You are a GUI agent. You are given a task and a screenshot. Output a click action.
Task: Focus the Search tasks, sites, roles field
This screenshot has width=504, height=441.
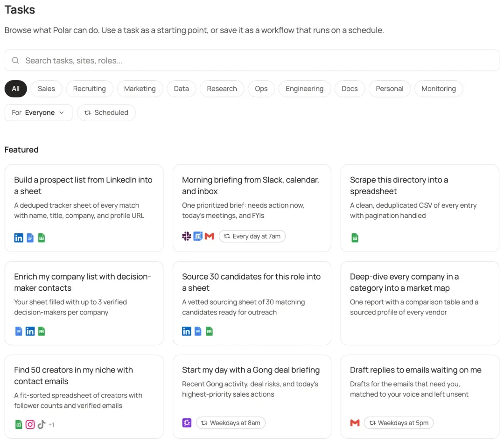pos(252,60)
